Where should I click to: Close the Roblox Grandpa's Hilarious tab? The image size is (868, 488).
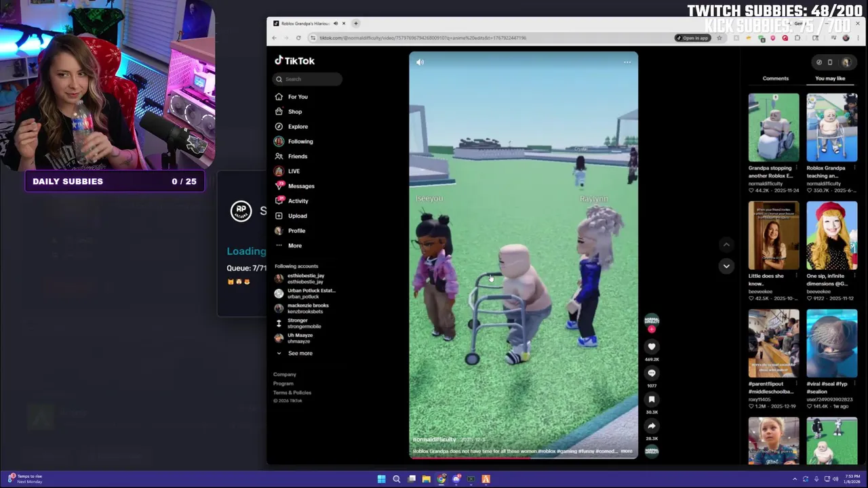click(x=344, y=24)
